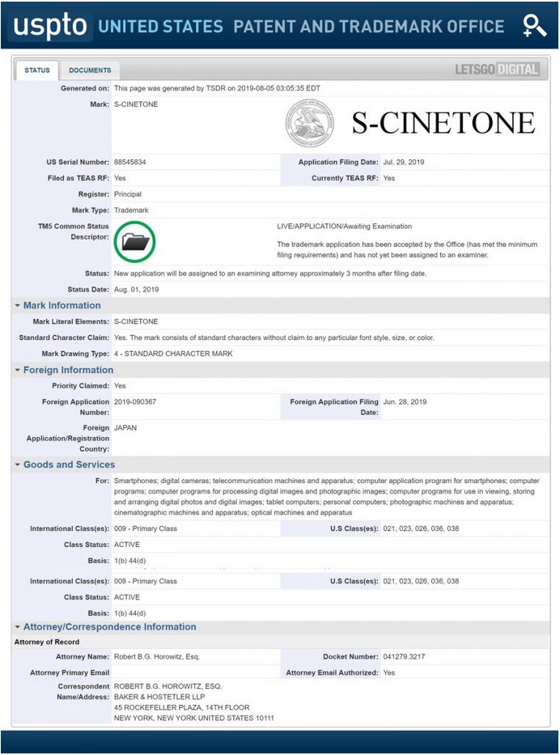This screenshot has height=755, width=560.
Task: Open the DOCUMENTS tab
Action: point(90,70)
